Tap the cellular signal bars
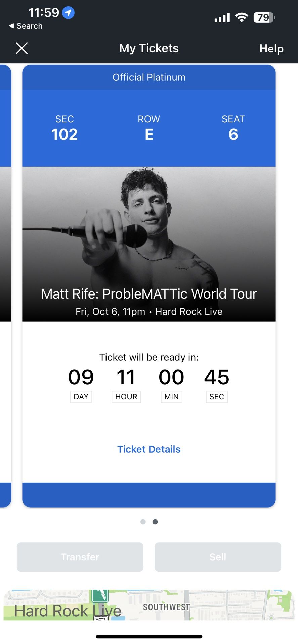Viewport: 298px width, 644px height. pyautogui.click(x=222, y=17)
